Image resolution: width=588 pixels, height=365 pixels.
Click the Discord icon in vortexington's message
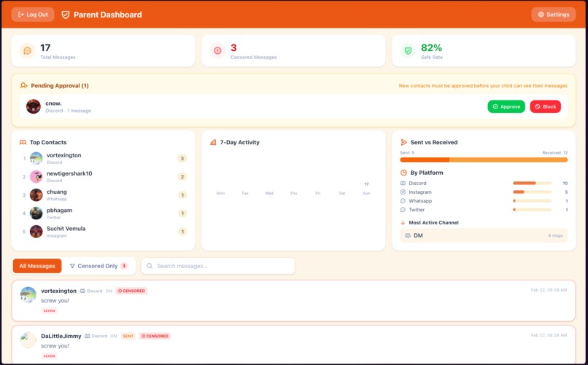point(82,291)
